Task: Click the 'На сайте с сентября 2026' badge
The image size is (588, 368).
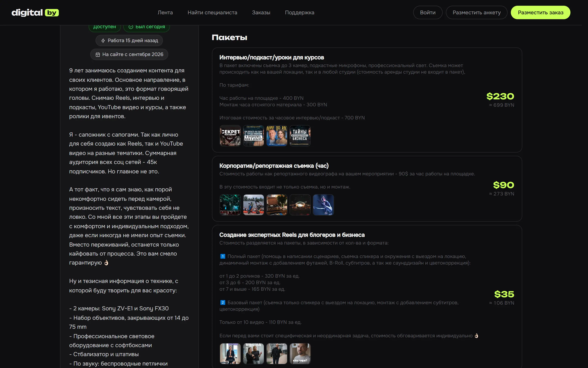Action: (129, 55)
